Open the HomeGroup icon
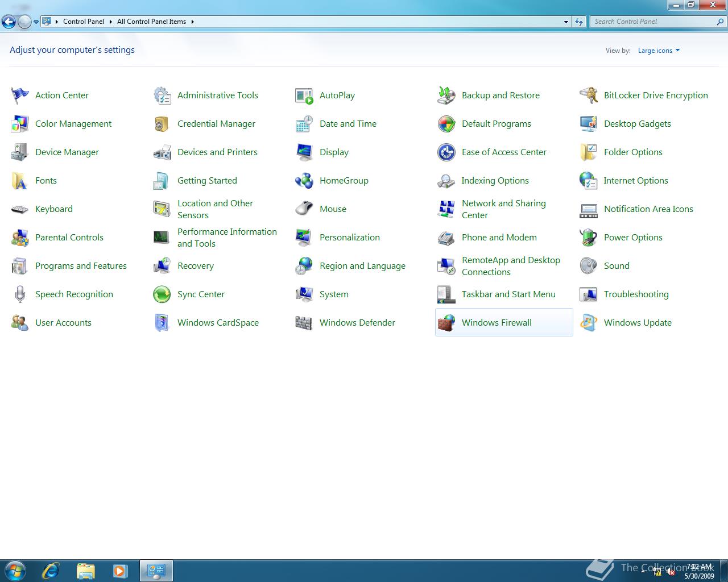The height and width of the screenshot is (582, 728). (x=304, y=181)
